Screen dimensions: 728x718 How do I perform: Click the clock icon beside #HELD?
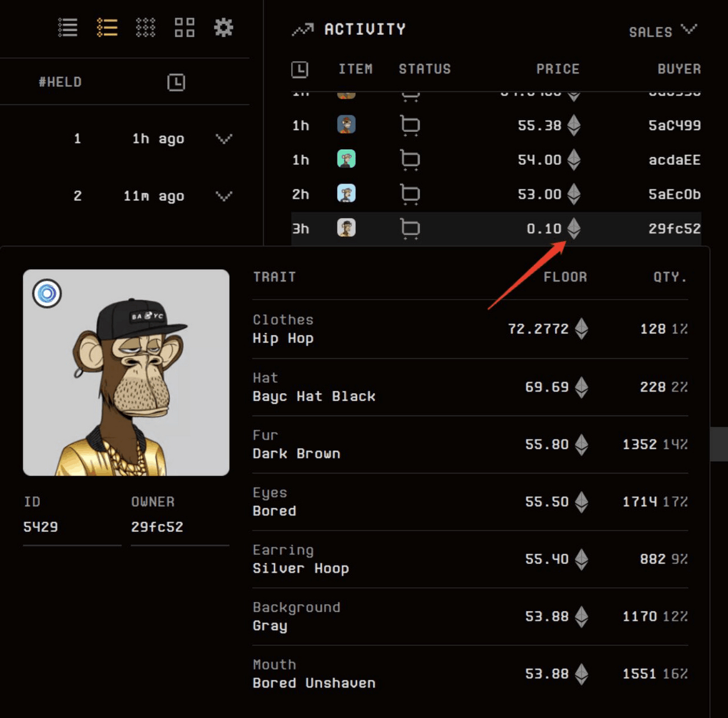pos(176,82)
